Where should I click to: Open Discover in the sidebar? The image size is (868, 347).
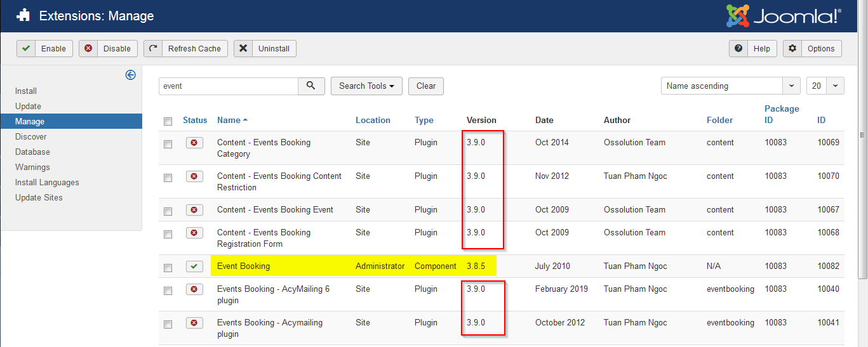point(31,136)
